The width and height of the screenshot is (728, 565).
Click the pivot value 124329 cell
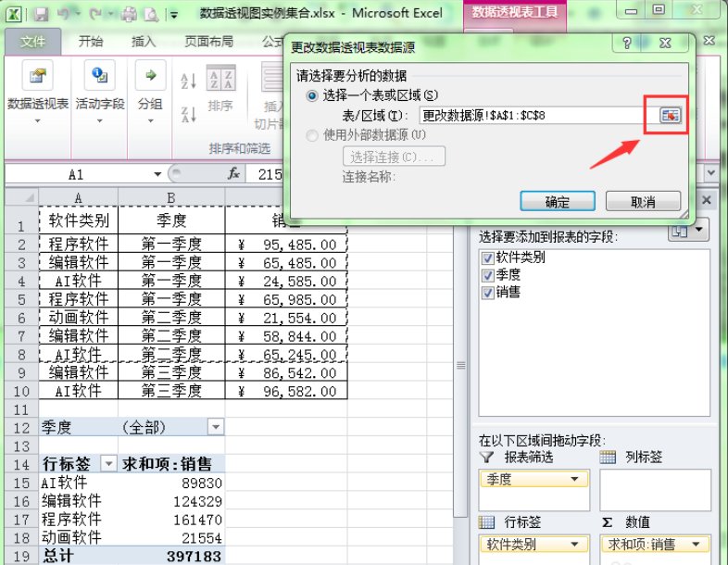(x=171, y=501)
